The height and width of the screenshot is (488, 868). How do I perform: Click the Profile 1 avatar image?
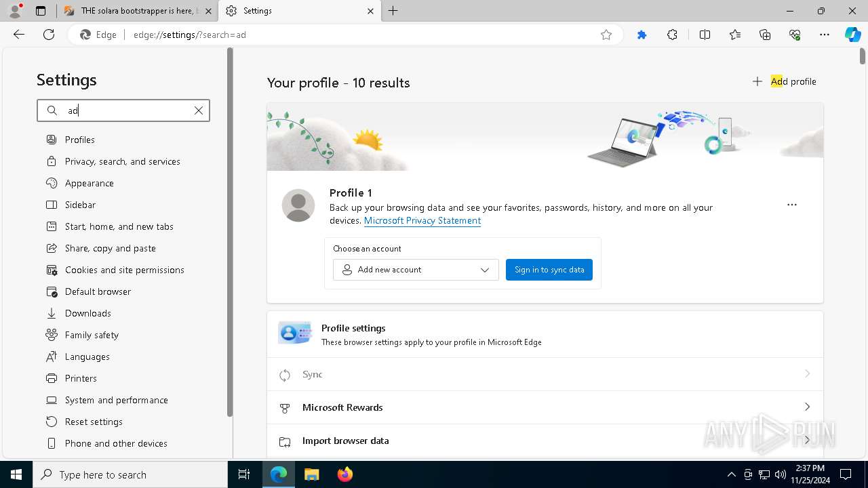(298, 205)
